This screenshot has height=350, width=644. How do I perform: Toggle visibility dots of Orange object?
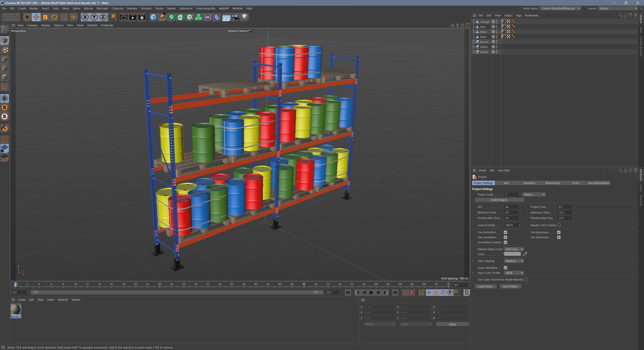pyautogui.click(x=497, y=22)
